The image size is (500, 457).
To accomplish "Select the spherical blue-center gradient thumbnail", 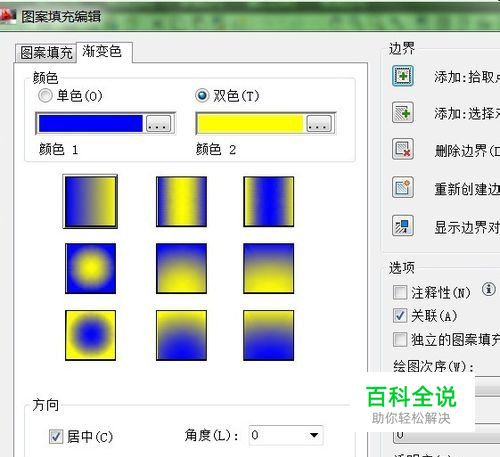I will point(90,335).
